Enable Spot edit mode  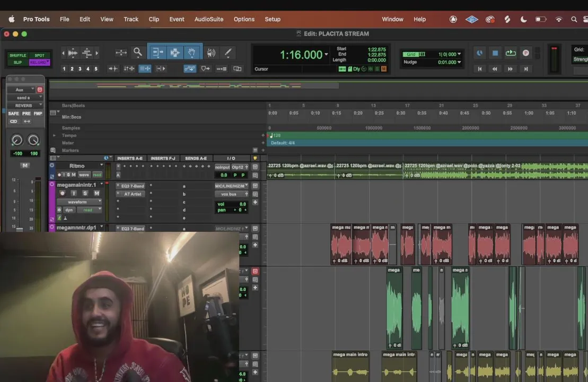tap(39, 56)
